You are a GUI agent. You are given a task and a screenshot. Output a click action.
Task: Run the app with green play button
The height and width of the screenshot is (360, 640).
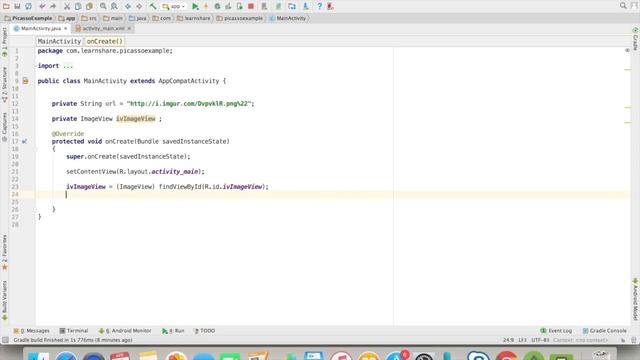coord(195,6)
